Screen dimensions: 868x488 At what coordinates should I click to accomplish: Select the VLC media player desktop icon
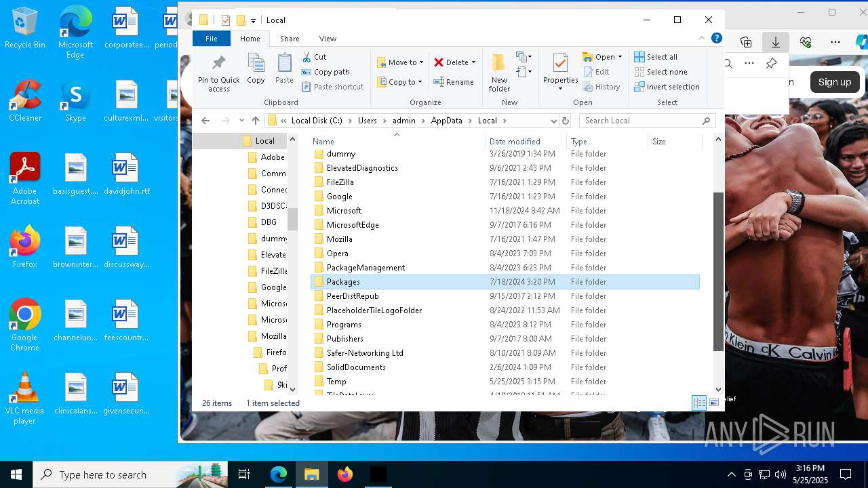click(25, 399)
